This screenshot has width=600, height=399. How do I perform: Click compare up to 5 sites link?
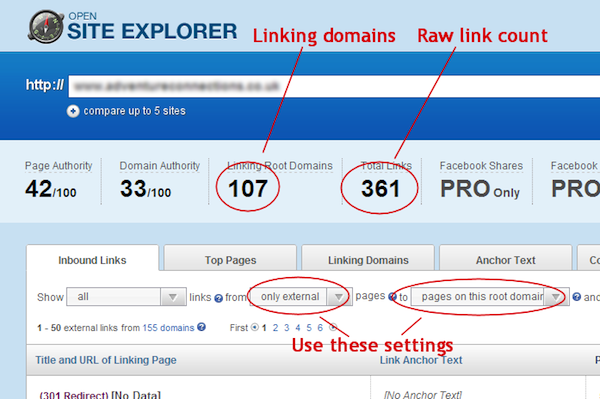(x=134, y=111)
